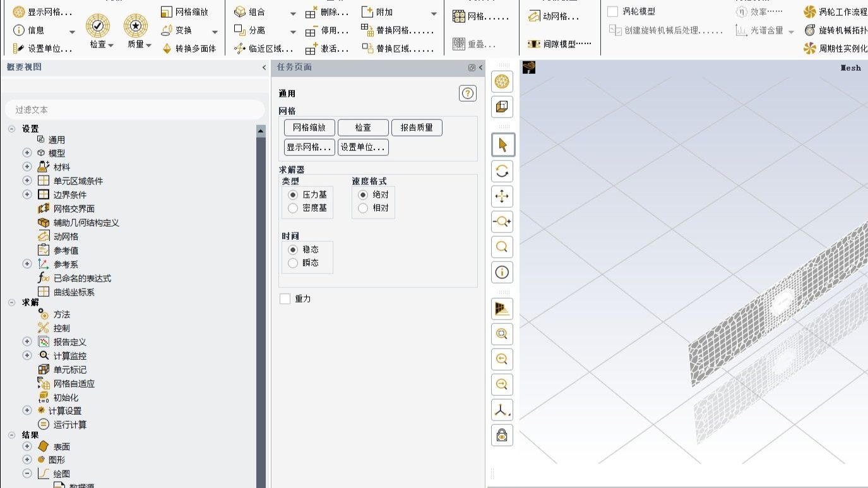
Task: Click the outline tree scrollbar up arrow
Action: point(261,131)
